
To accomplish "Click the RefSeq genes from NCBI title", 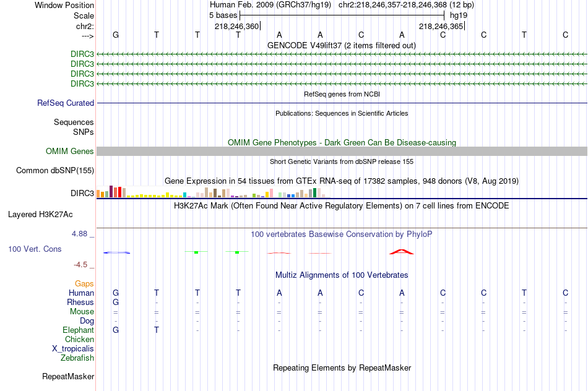I will pos(342,94).
